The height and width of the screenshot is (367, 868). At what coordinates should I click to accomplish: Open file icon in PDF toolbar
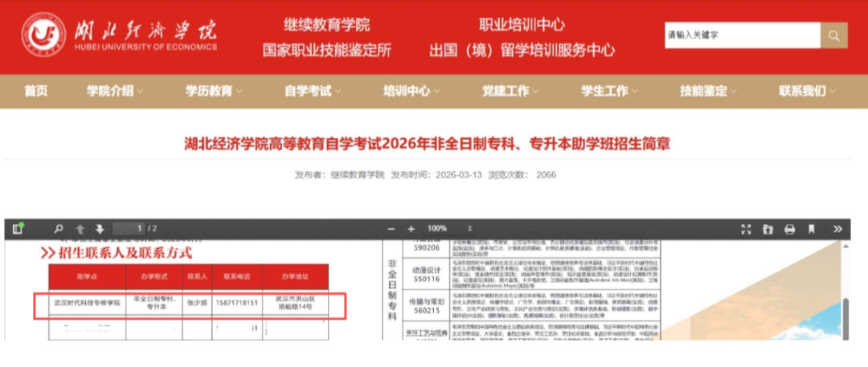768,229
